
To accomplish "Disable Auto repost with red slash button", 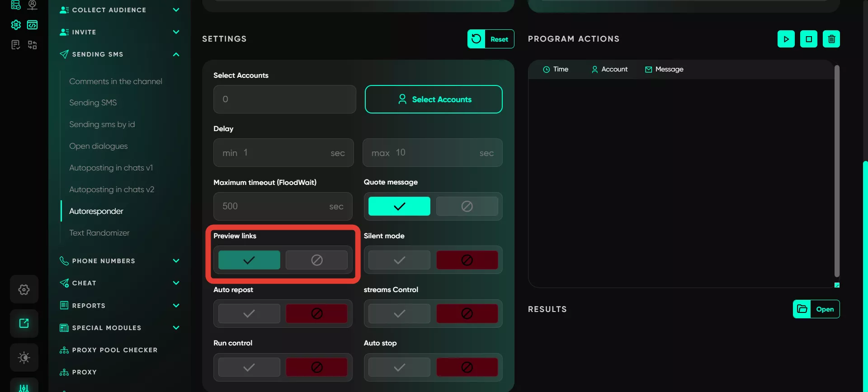I will [316, 313].
